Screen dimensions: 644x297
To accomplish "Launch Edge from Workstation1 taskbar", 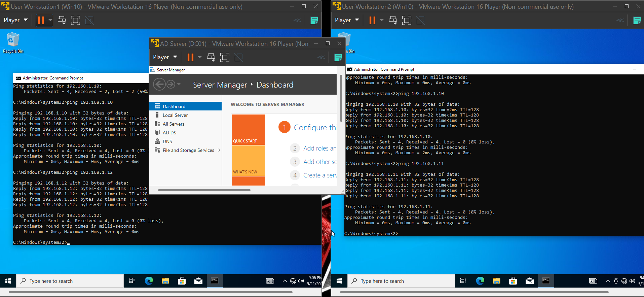I will pos(149,281).
